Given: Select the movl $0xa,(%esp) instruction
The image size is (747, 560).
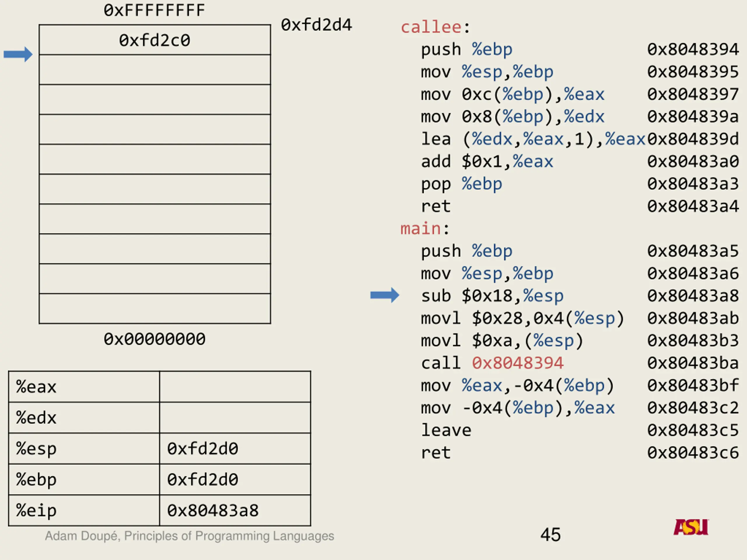Looking at the screenshot, I should tap(502, 341).
